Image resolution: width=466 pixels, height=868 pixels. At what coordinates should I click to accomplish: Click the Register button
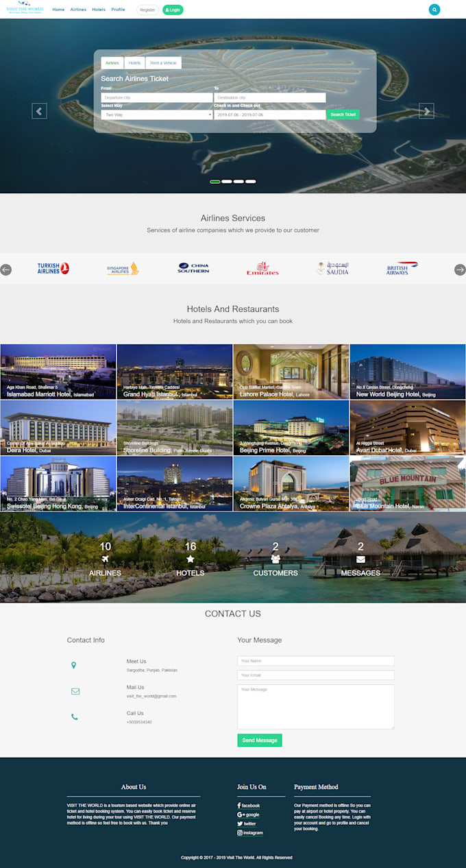147,10
